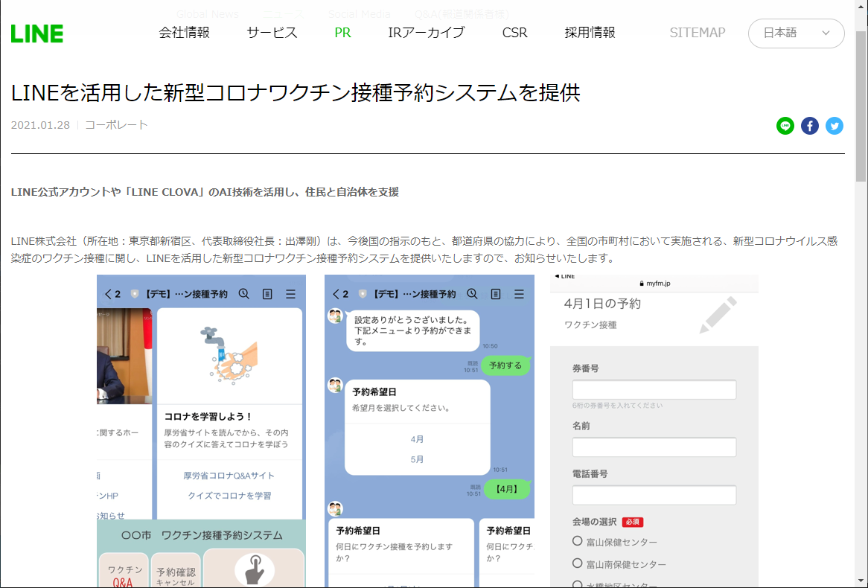Viewport: 868px width, 588px height.
Task: Click the lock icon beside myfm.jp
Action: (642, 283)
